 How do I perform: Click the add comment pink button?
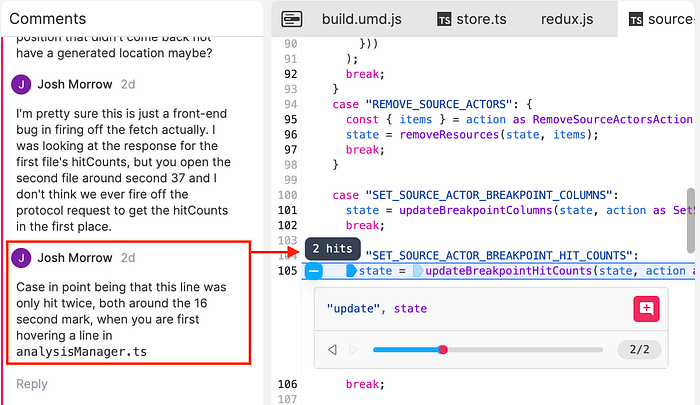point(646,309)
